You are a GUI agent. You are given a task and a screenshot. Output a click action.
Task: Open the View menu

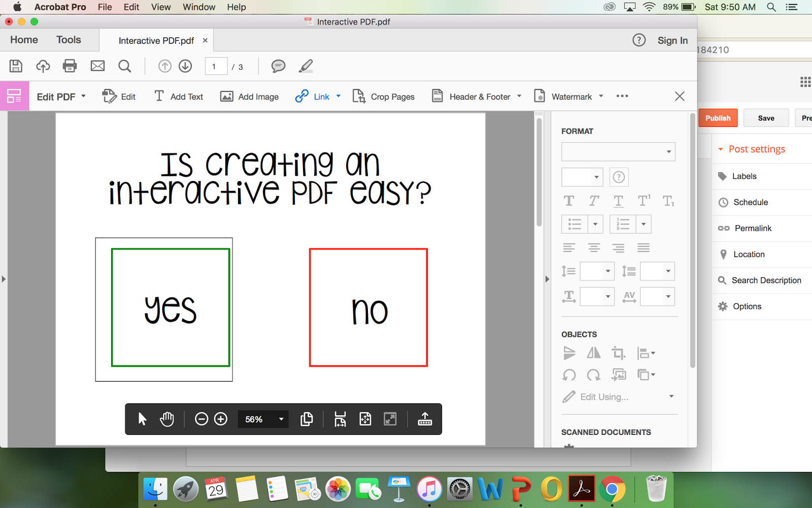tap(160, 7)
